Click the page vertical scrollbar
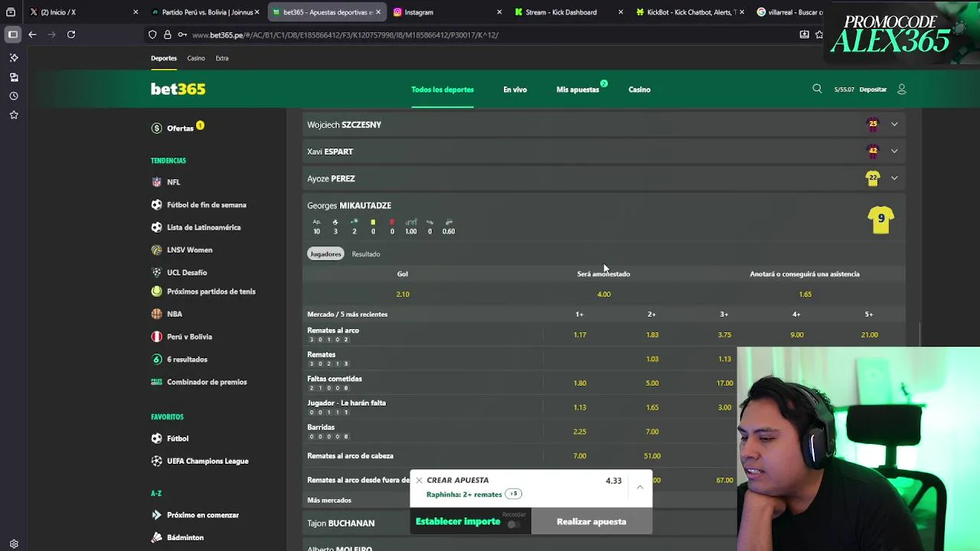 (x=920, y=334)
